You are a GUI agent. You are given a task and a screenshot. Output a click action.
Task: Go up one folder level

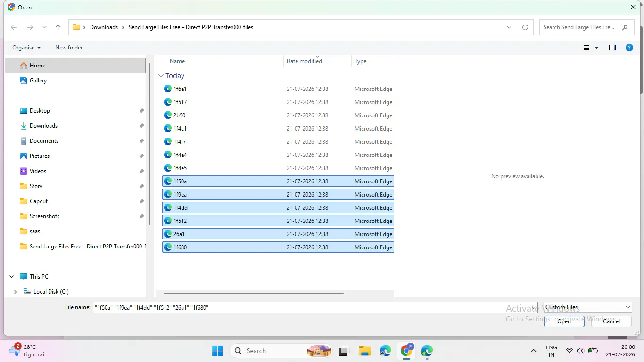58,27
